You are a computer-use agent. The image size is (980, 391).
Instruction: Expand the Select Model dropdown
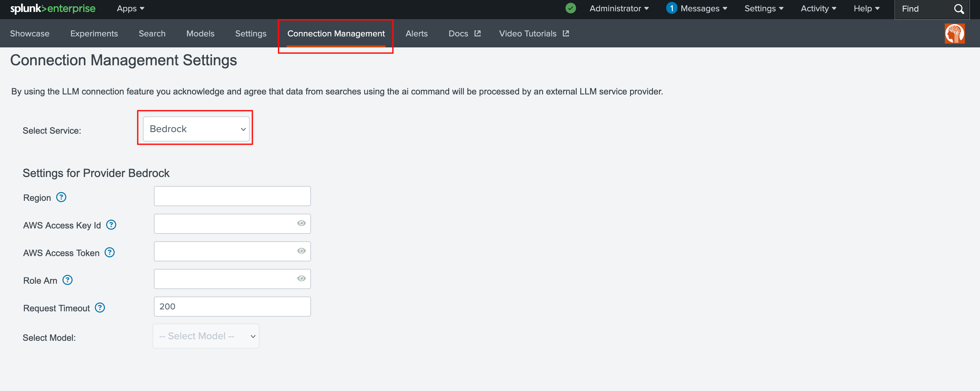206,336
